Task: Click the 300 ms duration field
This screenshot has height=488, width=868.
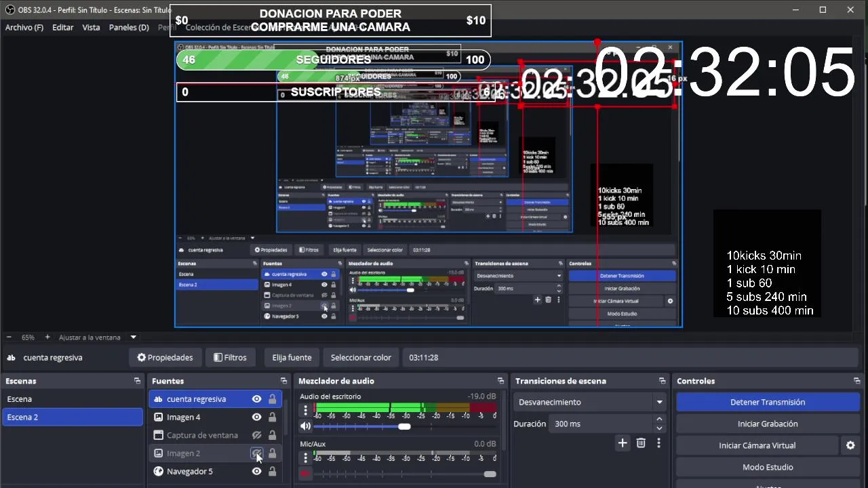Action: point(601,424)
